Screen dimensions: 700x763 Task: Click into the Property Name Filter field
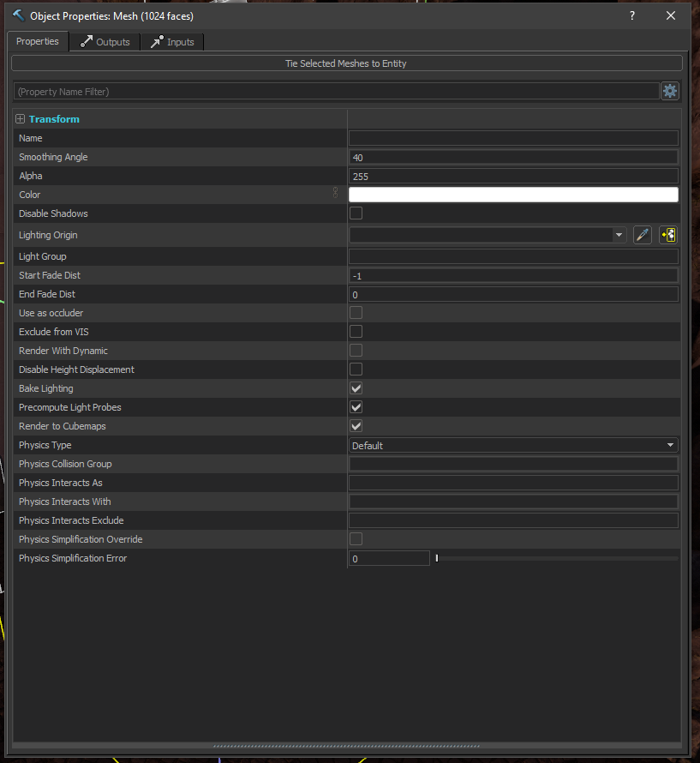coord(336,91)
